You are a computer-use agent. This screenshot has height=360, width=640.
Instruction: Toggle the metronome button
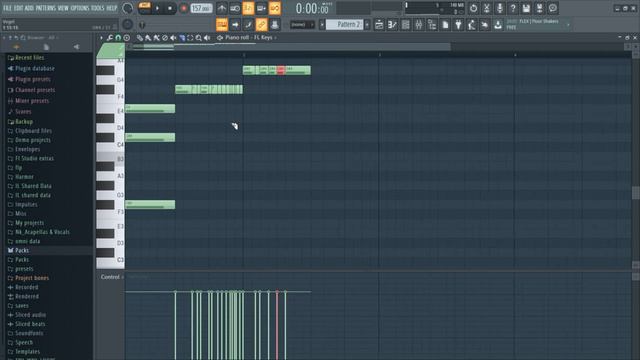coord(222,8)
